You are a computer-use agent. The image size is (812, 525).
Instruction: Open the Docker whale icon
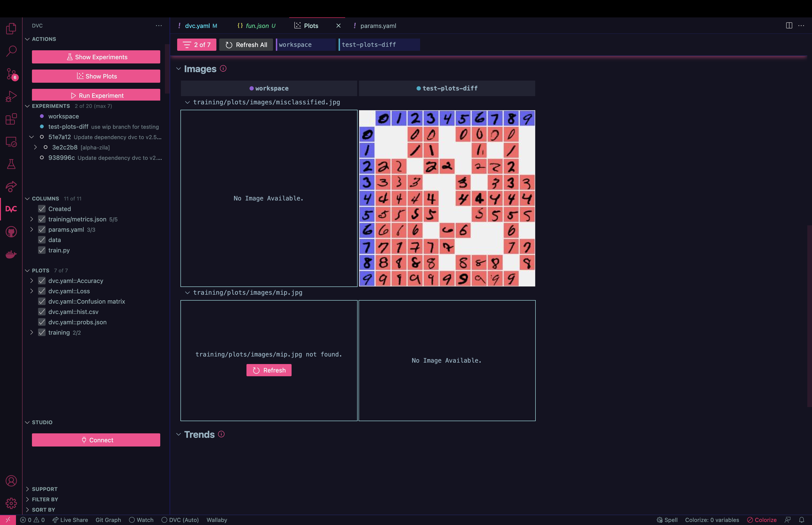pyautogui.click(x=11, y=254)
